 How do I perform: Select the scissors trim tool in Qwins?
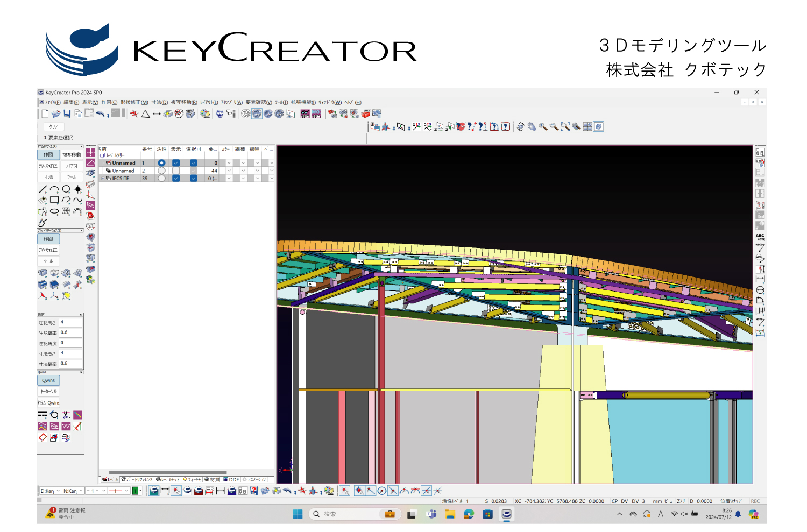(66, 415)
